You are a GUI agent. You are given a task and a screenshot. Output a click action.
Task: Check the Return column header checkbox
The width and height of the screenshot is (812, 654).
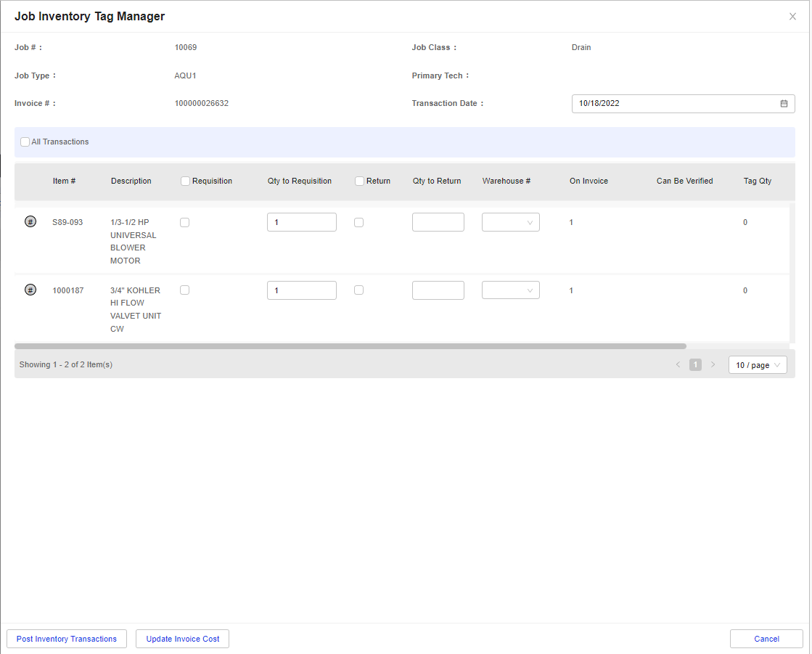pyautogui.click(x=358, y=181)
